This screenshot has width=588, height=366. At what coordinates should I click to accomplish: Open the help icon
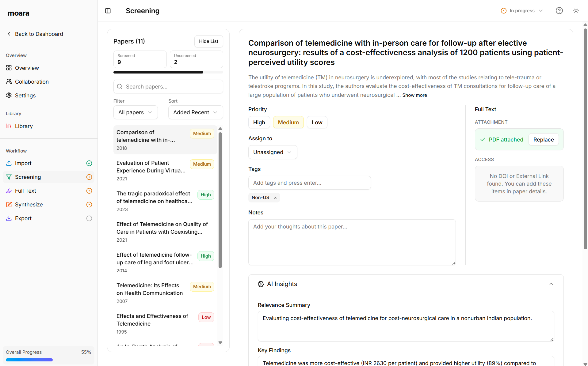(559, 10)
